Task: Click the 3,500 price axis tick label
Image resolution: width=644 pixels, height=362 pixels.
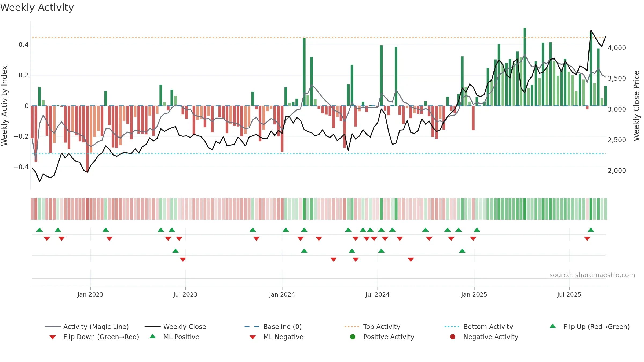Action: coord(617,78)
